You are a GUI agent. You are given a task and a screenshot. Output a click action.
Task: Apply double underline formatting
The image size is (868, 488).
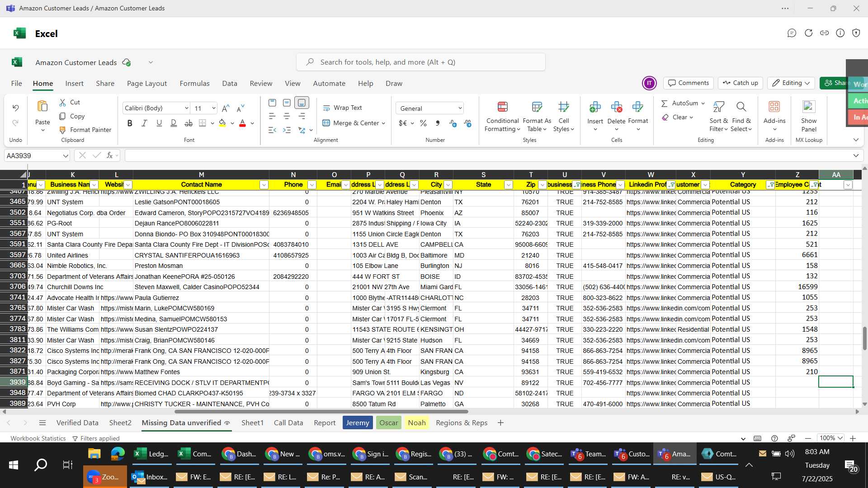174,123
